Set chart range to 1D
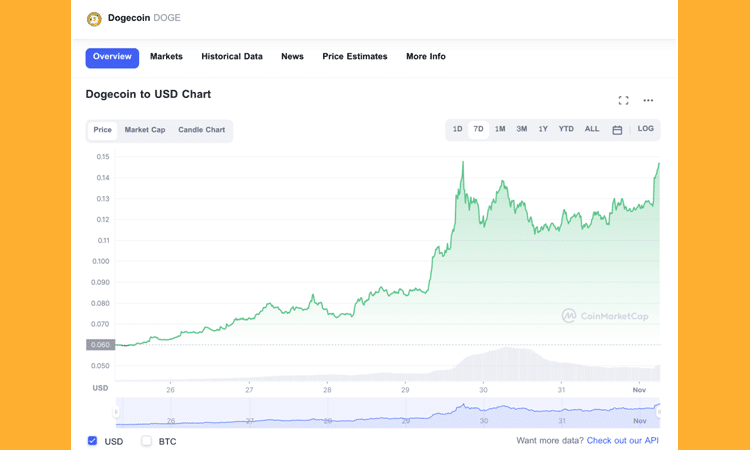750x450 pixels. [x=457, y=129]
